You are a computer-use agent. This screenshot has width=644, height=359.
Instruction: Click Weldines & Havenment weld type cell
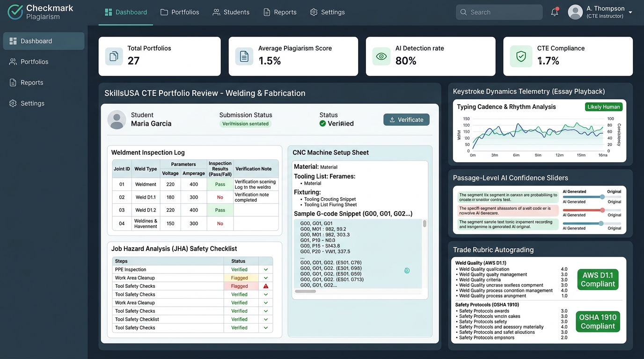[x=146, y=223]
